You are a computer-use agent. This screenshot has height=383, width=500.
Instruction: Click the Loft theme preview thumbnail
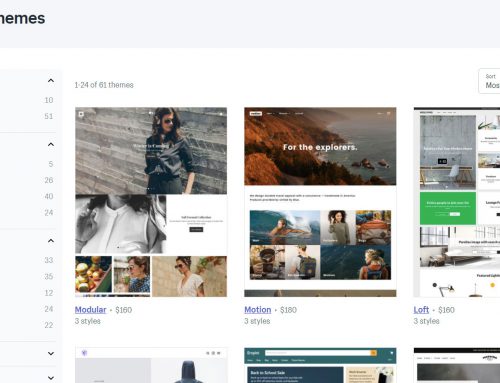[457, 202]
